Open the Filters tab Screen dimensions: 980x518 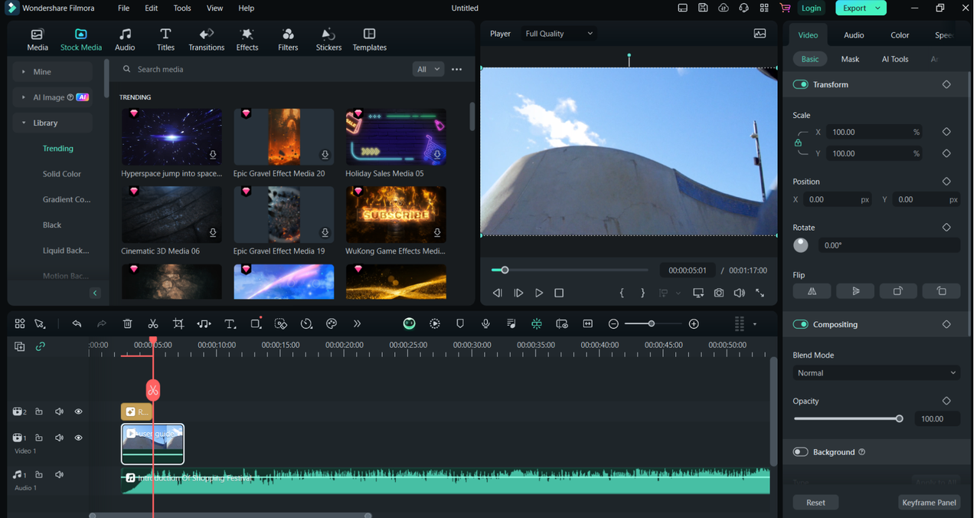pyautogui.click(x=288, y=40)
